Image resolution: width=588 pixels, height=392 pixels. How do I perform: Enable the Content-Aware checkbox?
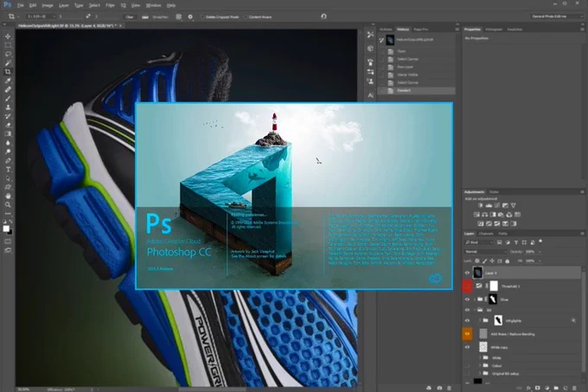coord(246,17)
